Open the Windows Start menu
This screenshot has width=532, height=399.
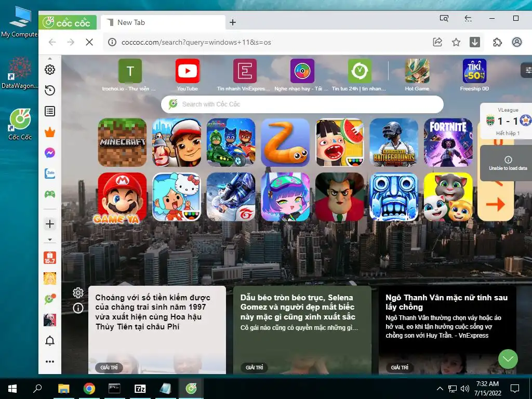click(12, 389)
